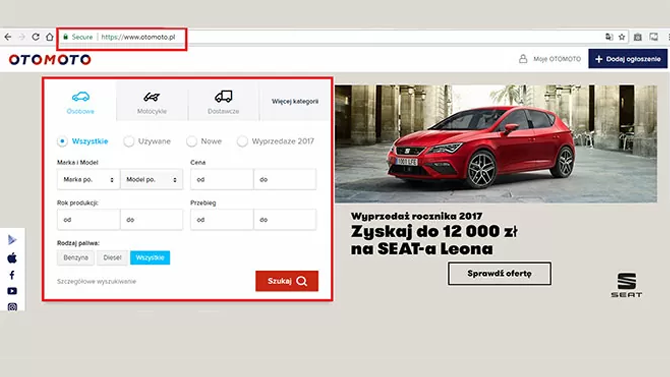
Task: Click the Rok produkcji od field
Action: pyautogui.click(x=88, y=220)
